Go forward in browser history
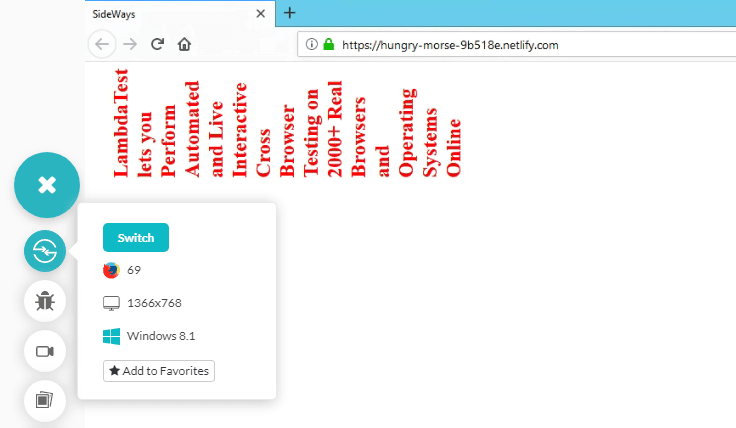 [130, 44]
